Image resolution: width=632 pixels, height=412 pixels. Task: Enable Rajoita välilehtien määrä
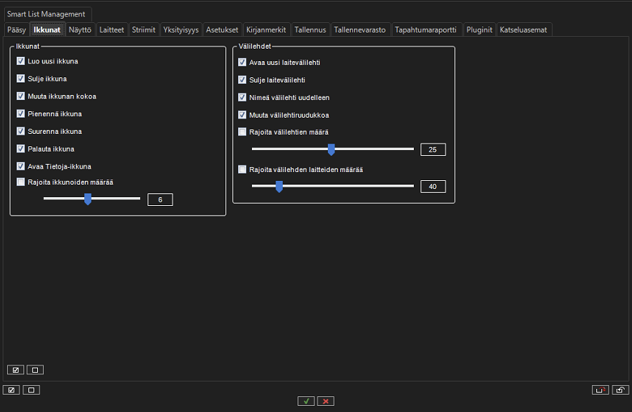[242, 132]
